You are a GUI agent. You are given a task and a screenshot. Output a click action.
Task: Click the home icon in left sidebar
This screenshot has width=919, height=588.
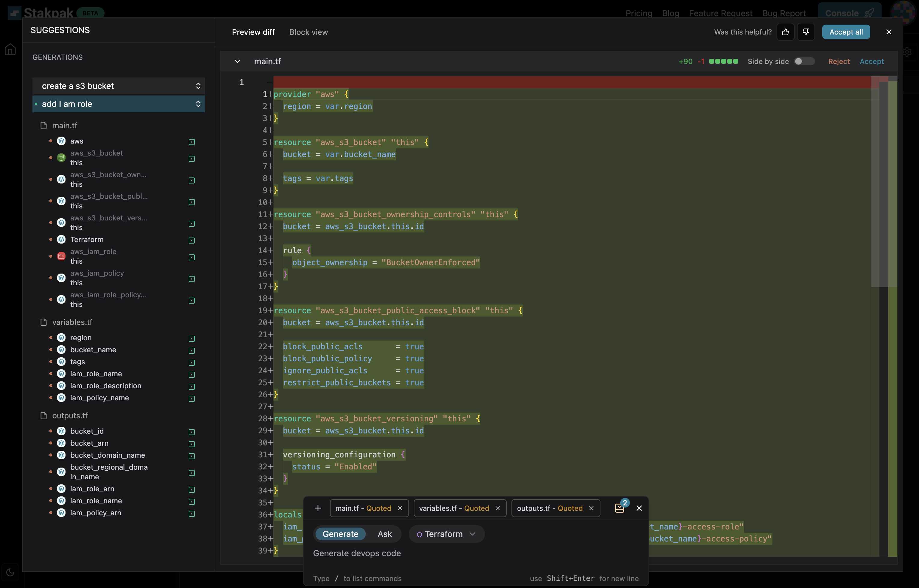pyautogui.click(x=10, y=49)
